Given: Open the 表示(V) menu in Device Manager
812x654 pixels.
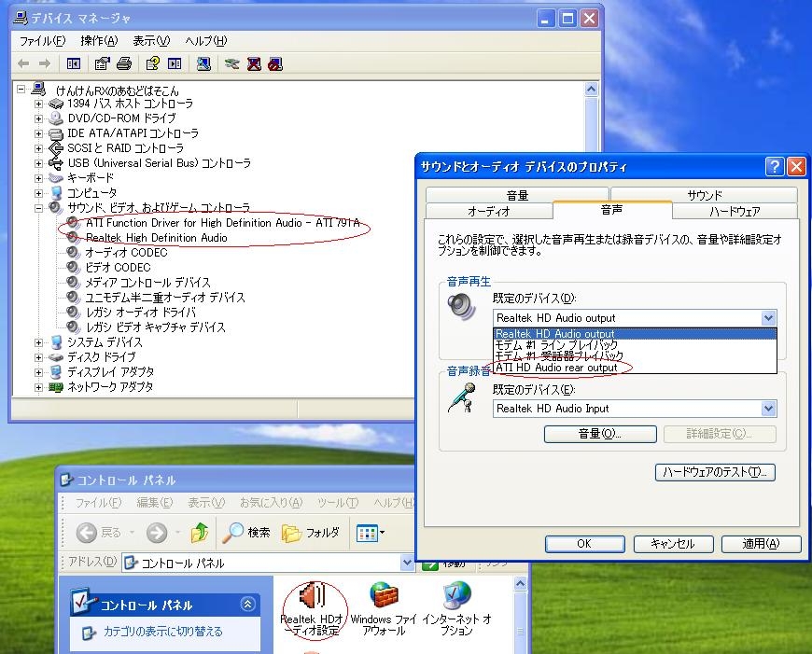Looking at the screenshot, I should click(151, 41).
